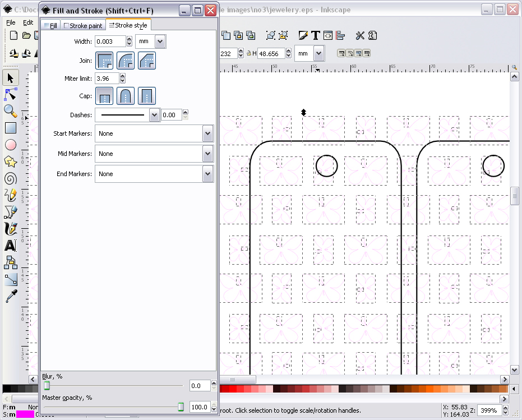The width and height of the screenshot is (522, 420).
Task: Set stroke cap to Round
Action: click(126, 96)
